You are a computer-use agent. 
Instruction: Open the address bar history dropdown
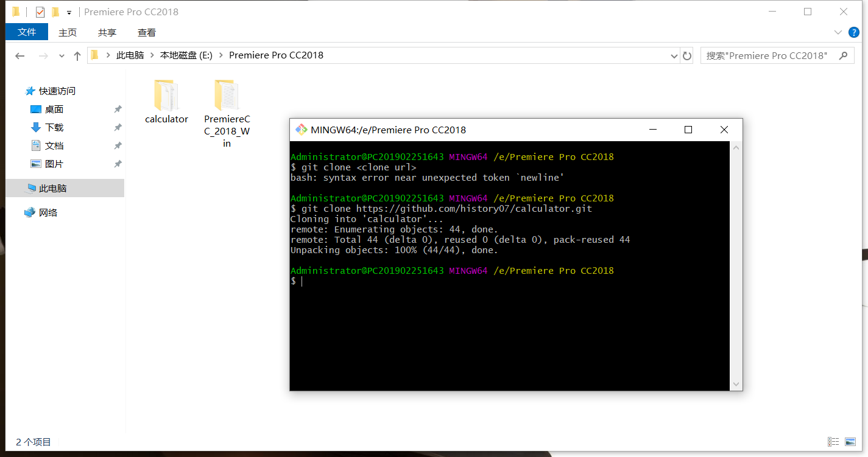pyautogui.click(x=674, y=55)
